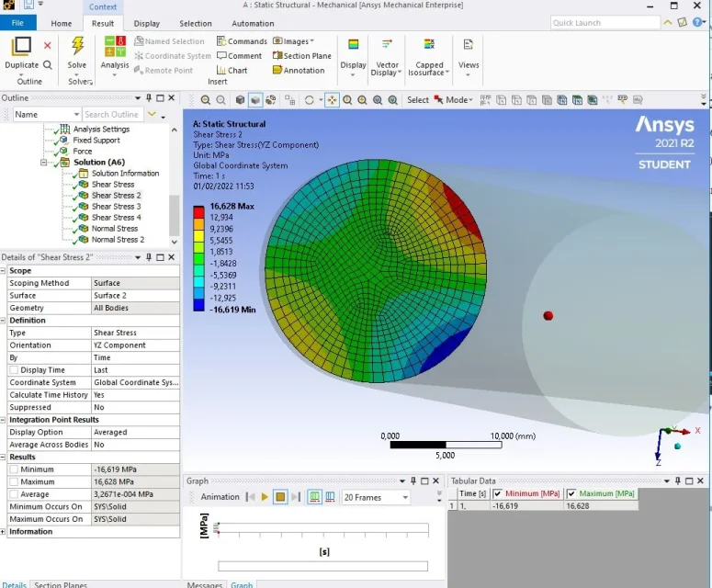
Task: Open the Analysis ribbon icon
Action: coord(115,47)
